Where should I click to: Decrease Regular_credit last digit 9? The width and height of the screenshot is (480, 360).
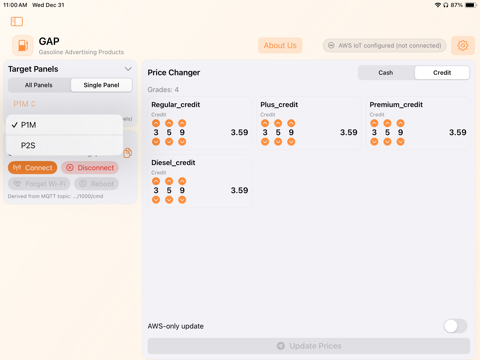click(182, 142)
